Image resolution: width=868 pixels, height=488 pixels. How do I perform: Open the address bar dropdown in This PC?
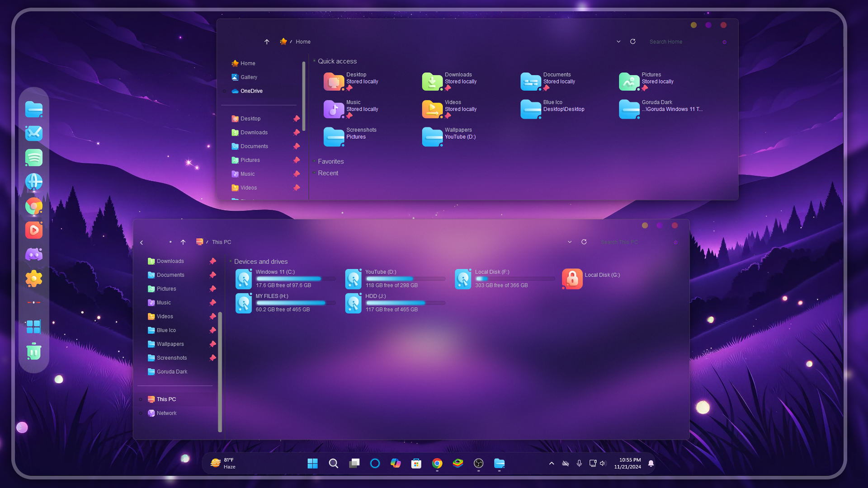coord(570,242)
